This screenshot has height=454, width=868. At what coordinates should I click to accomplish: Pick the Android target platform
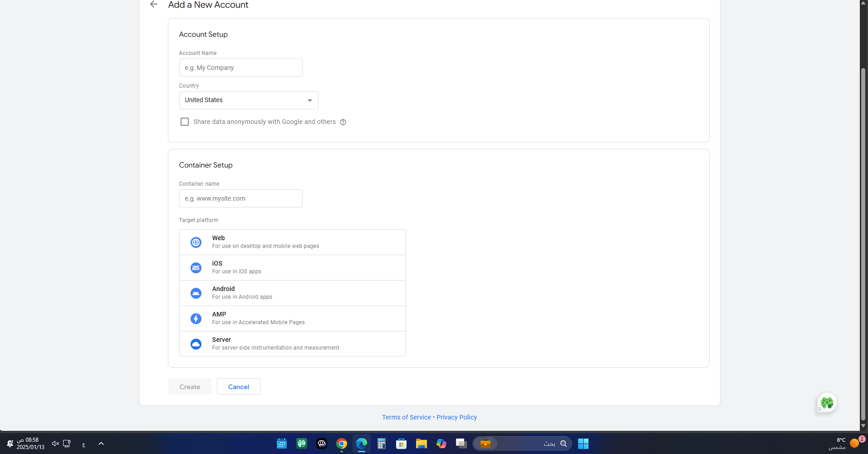point(292,293)
